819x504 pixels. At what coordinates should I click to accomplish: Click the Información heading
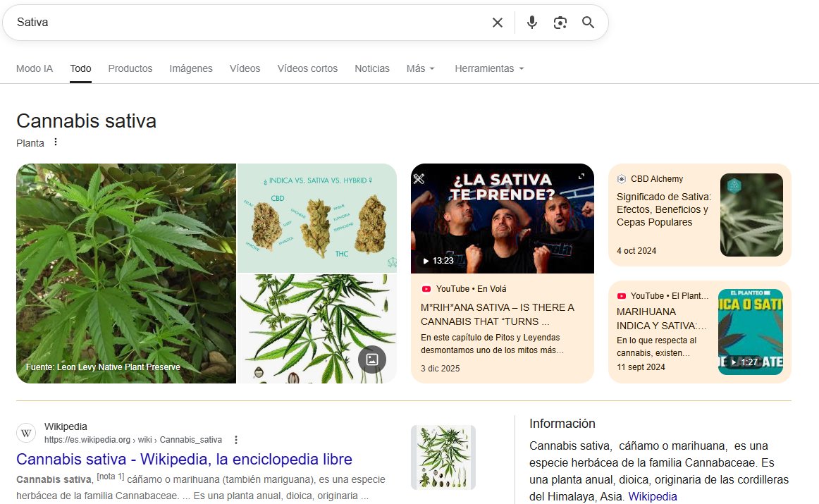(562, 424)
